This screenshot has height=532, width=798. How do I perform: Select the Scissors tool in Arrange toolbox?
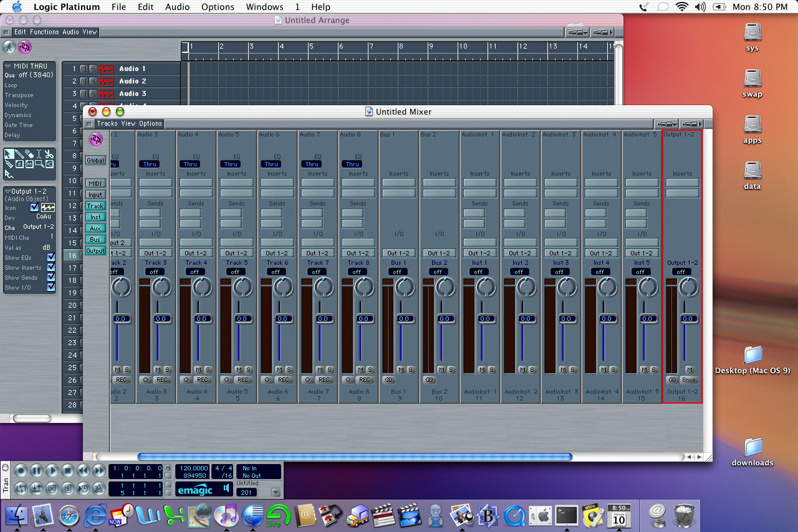point(49,154)
